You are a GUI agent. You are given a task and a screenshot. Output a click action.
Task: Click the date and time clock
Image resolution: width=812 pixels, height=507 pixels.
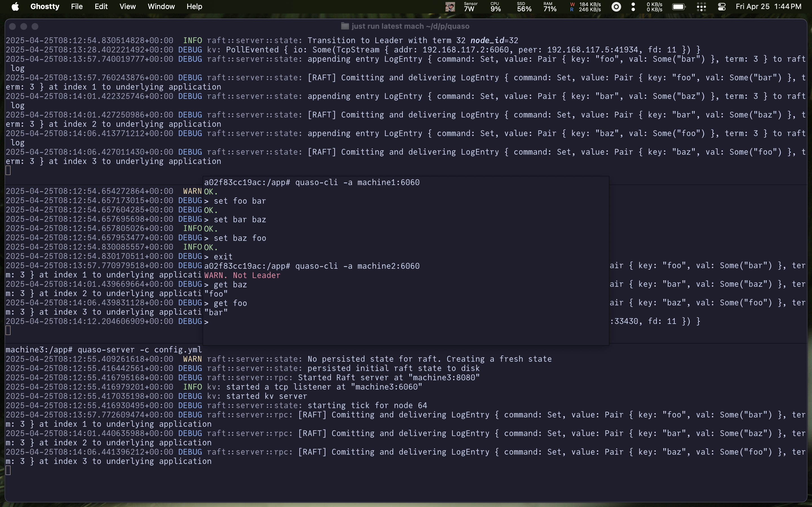pos(768,7)
